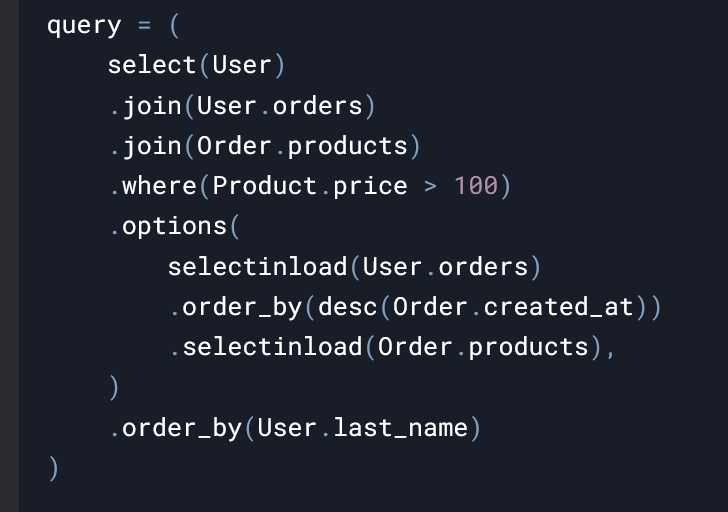The height and width of the screenshot is (512, 728).
Task: Click the final closing parenthesis of query
Action: click(54, 468)
